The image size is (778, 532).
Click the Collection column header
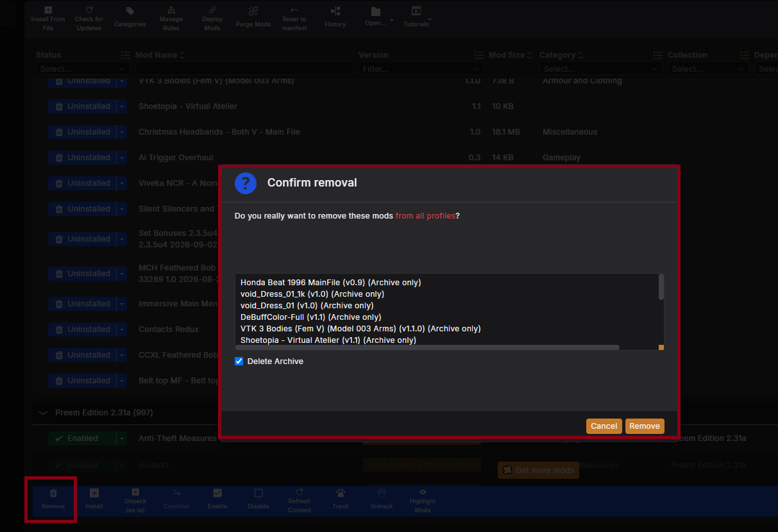688,55
